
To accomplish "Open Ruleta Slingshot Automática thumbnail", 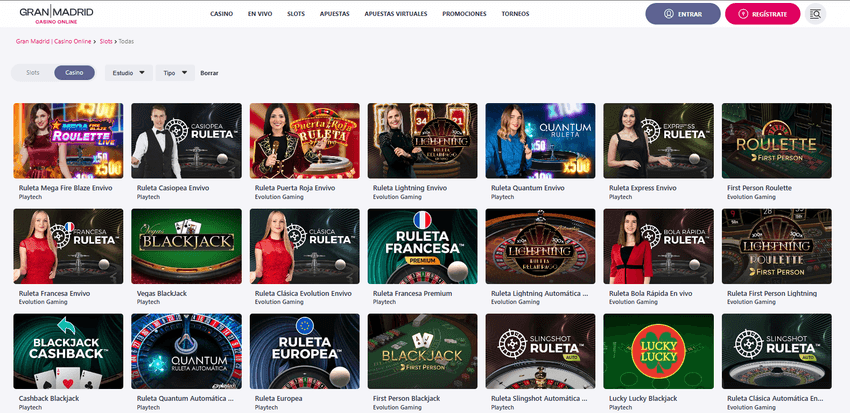I will point(540,351).
